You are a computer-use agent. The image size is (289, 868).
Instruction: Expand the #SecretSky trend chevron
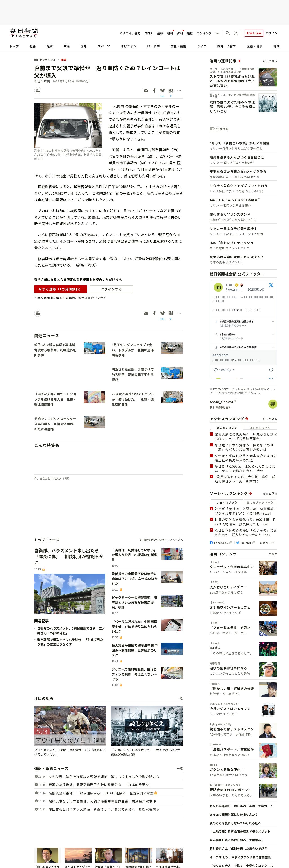tap(273, 334)
